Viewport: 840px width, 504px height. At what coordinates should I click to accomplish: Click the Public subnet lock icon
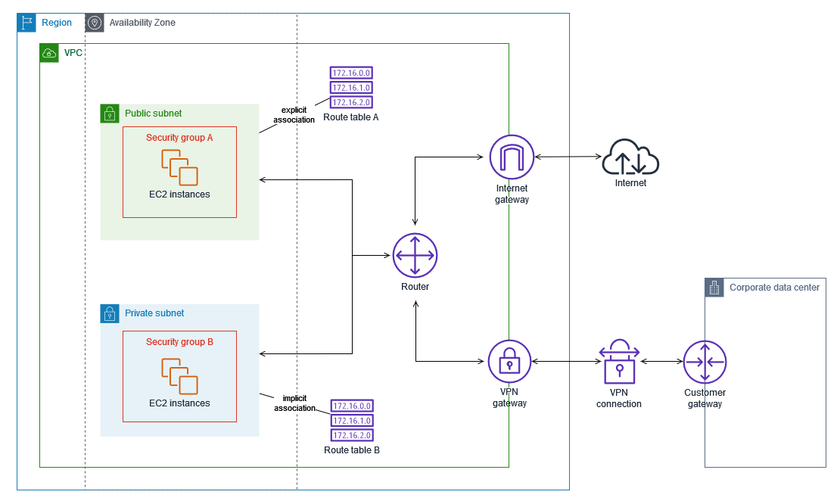pyautogui.click(x=110, y=114)
